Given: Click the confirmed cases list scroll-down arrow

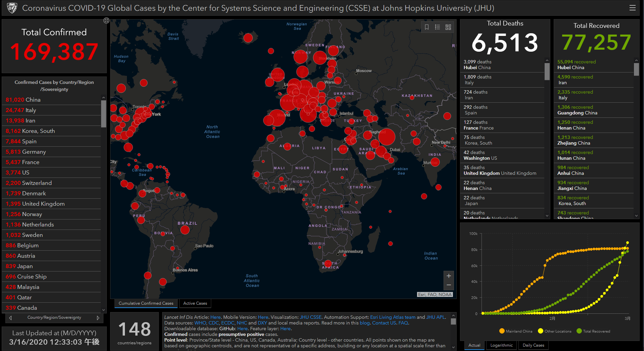Looking at the screenshot, I should (103, 310).
